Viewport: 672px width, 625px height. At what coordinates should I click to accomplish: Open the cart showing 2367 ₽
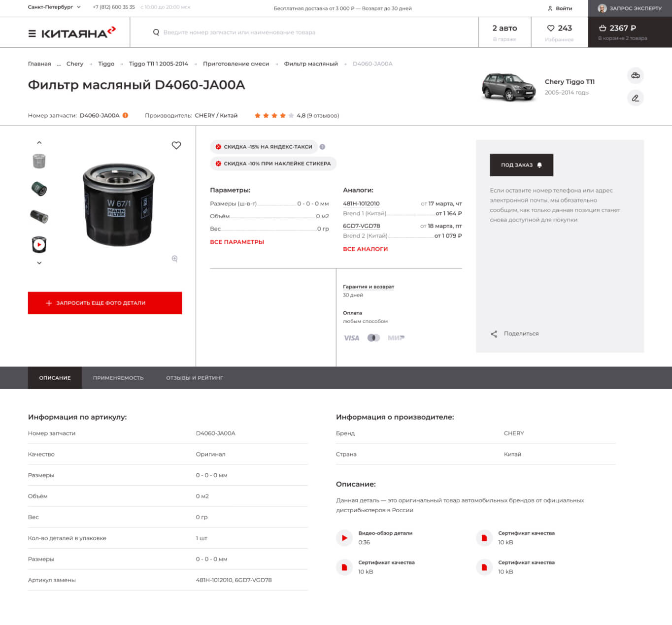click(x=623, y=33)
